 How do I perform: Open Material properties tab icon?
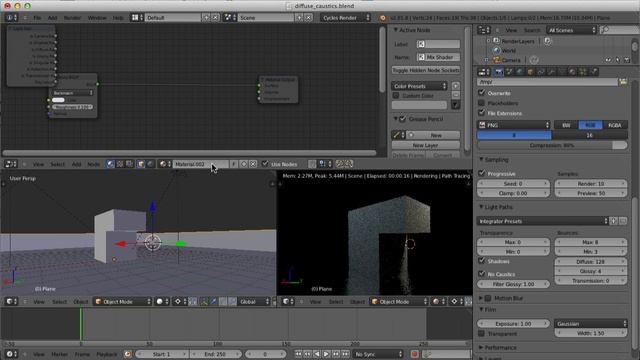pos(572,72)
